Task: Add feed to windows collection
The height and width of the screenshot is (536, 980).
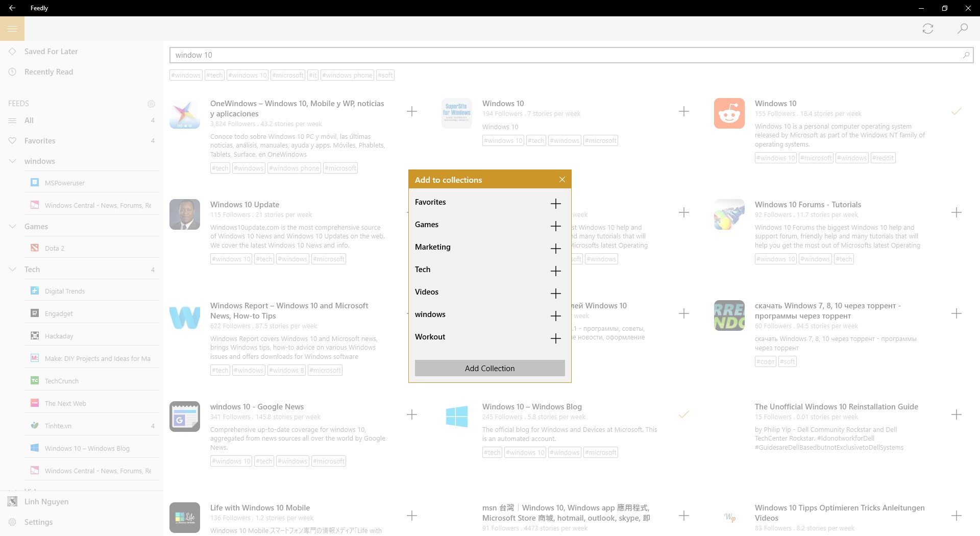Action: pos(556,316)
